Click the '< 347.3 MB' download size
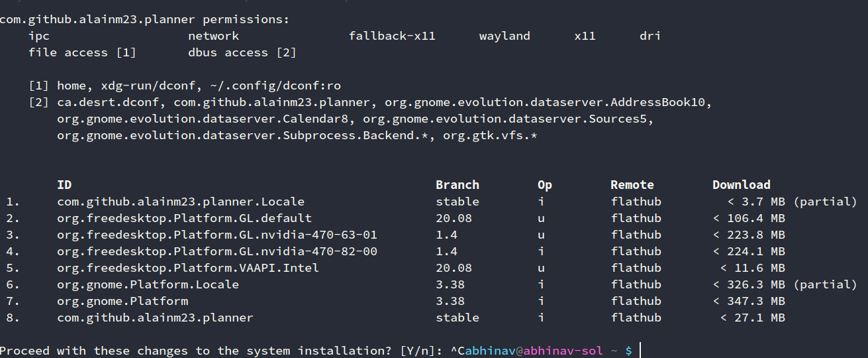The image size is (868, 358). pyautogui.click(x=749, y=301)
